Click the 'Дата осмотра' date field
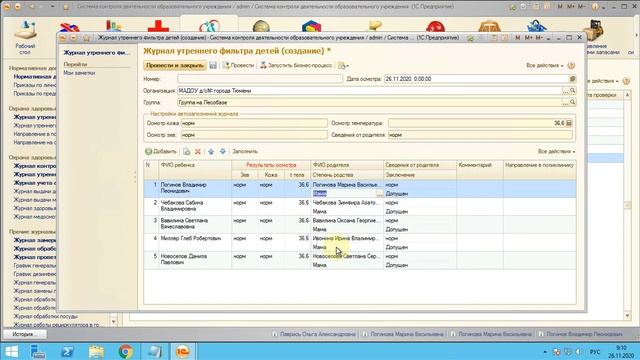 (x=476, y=79)
